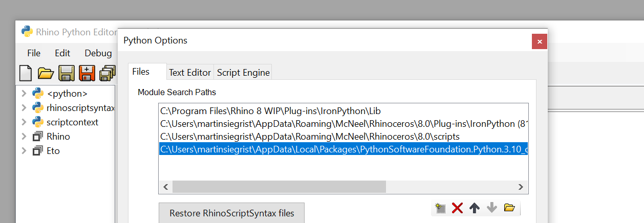Expand the <python> tree node
Viewport: 644px width, 223px height.
pos(24,94)
